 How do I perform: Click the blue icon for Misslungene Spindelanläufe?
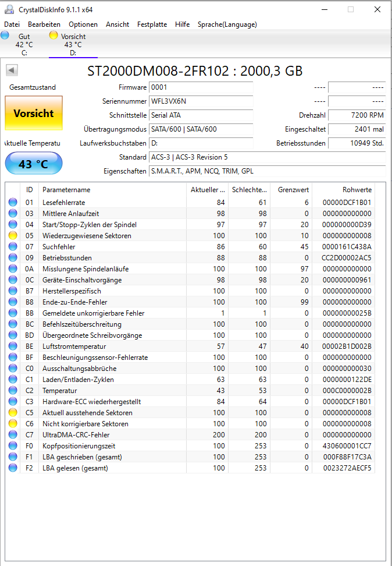[x=13, y=269]
